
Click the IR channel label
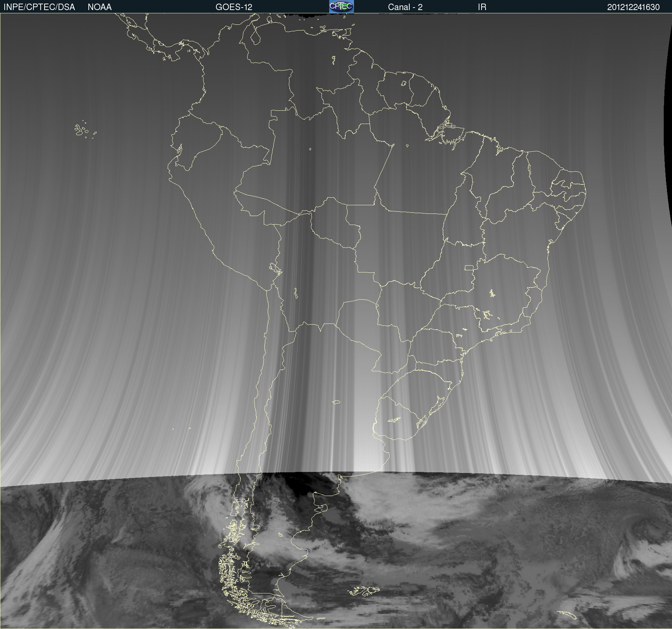tap(482, 7)
